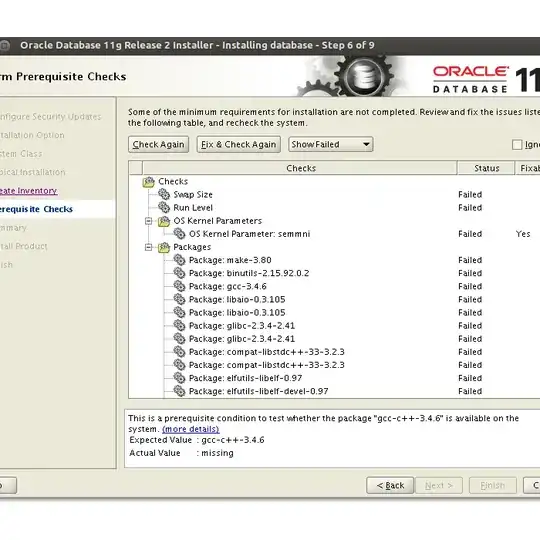
Task: Click the Swap Size gear icon
Action: (x=164, y=195)
